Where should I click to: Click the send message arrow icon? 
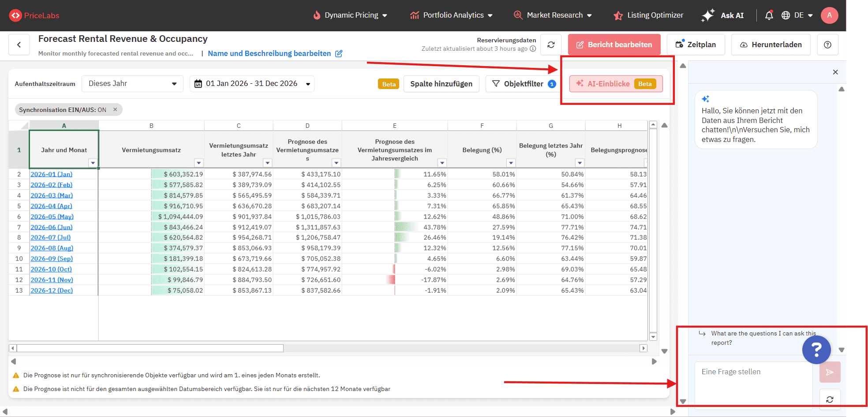[830, 372]
